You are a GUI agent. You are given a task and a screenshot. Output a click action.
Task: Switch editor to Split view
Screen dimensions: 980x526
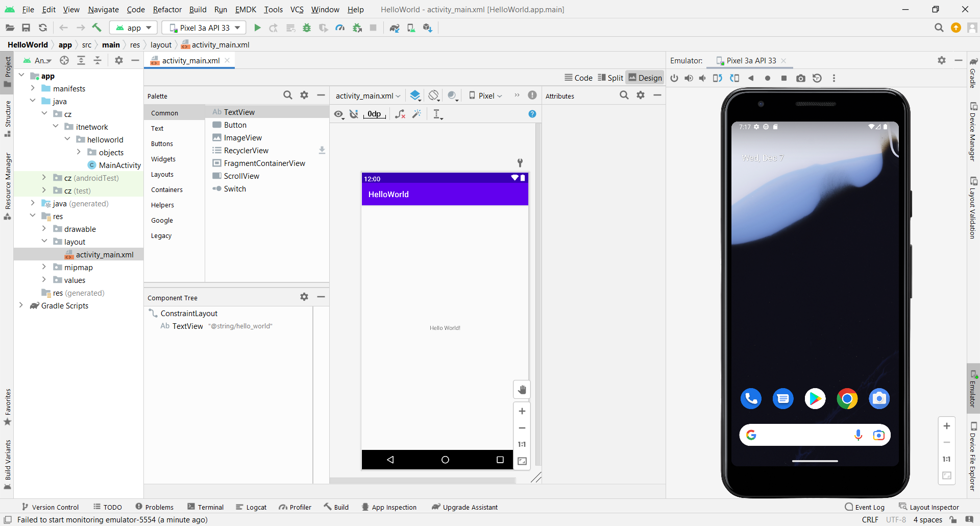(610, 78)
